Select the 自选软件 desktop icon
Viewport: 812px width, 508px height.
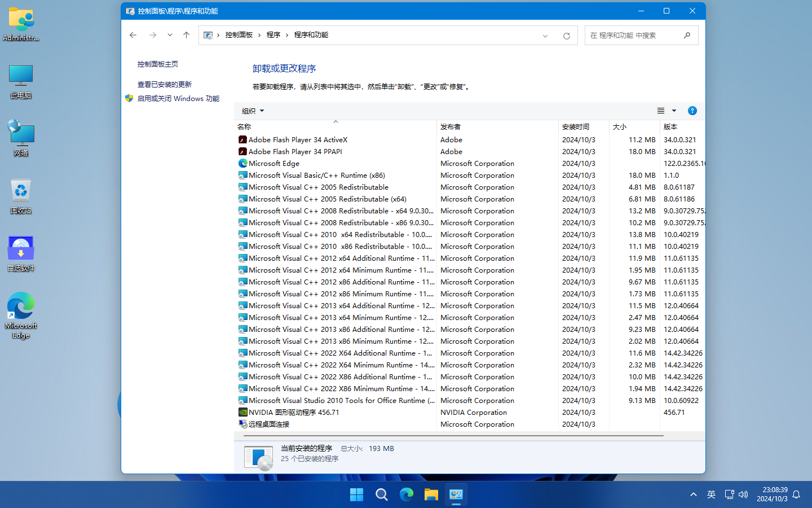coord(21,254)
